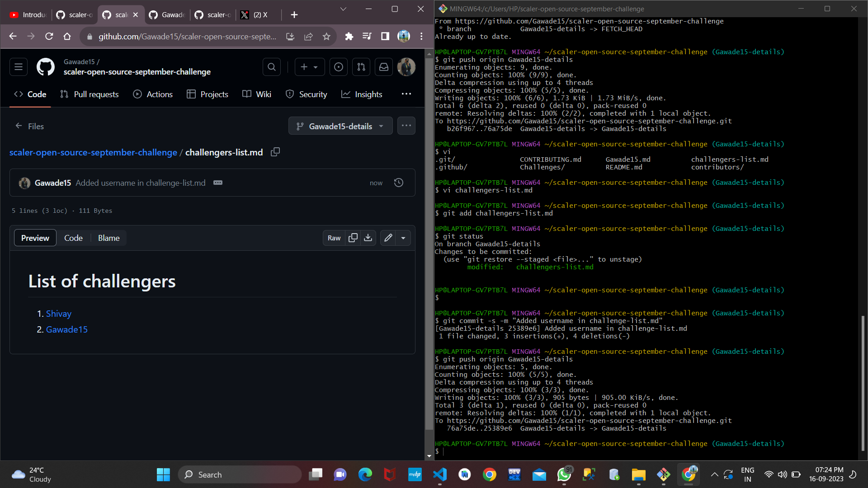868x488 pixels.
Task: Copy raw file contents icon
Action: [x=353, y=238]
